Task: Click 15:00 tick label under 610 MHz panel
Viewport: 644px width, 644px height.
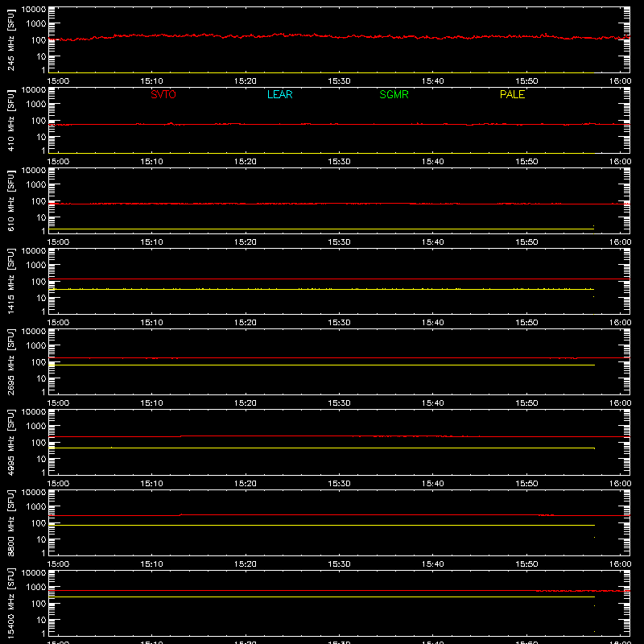Action: (x=58, y=242)
